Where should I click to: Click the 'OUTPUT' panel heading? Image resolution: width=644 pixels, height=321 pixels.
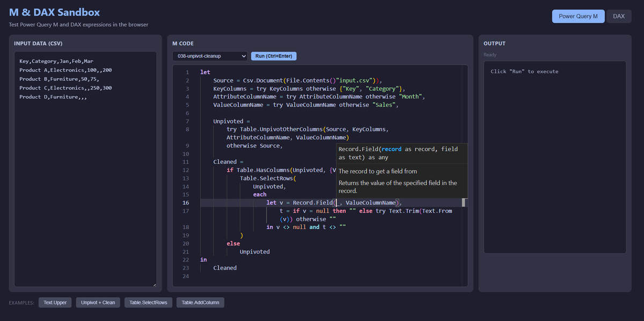[x=494, y=43]
